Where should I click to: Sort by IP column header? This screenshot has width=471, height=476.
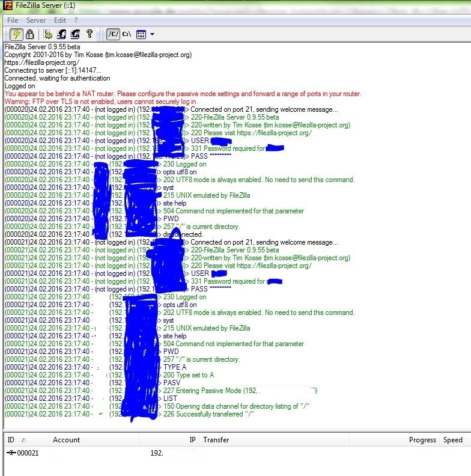click(x=169, y=439)
